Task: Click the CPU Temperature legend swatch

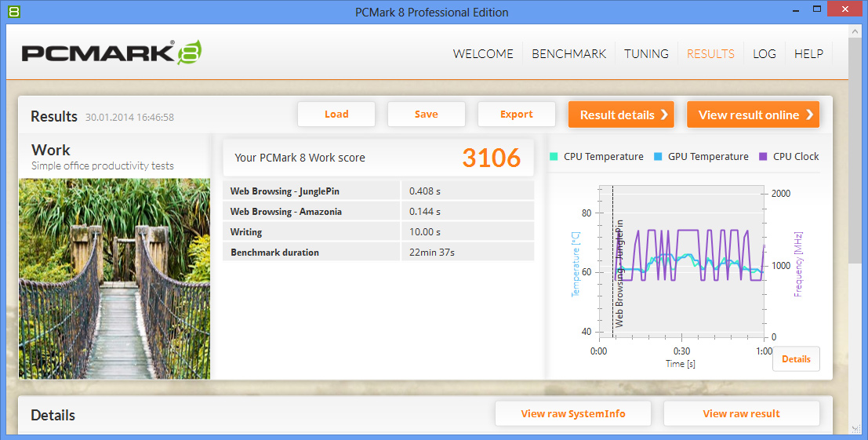Action: 554,157
